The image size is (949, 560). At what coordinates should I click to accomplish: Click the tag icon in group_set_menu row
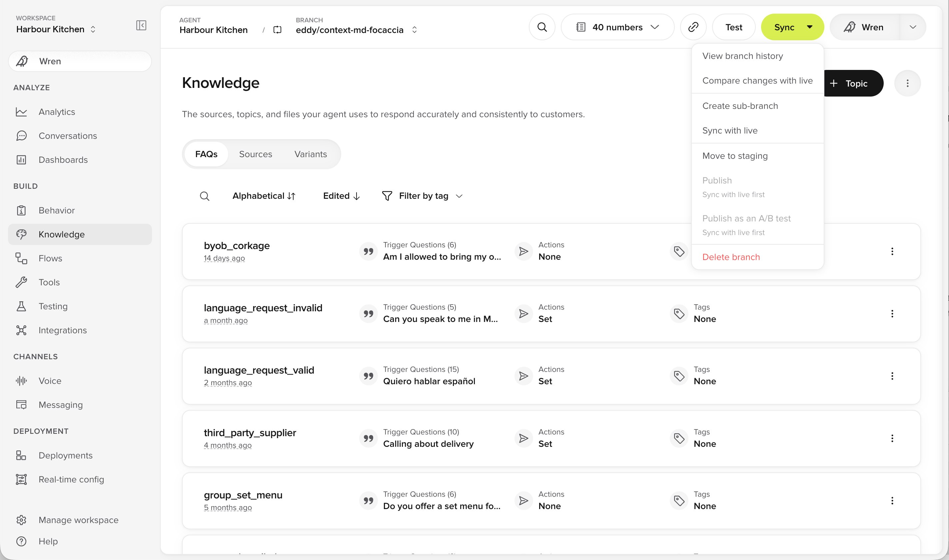(679, 500)
